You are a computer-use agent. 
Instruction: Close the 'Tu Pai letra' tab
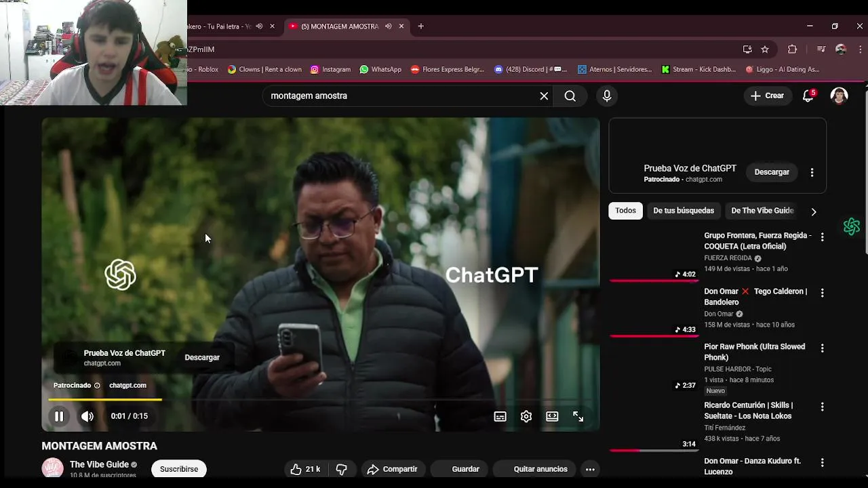coord(272,26)
